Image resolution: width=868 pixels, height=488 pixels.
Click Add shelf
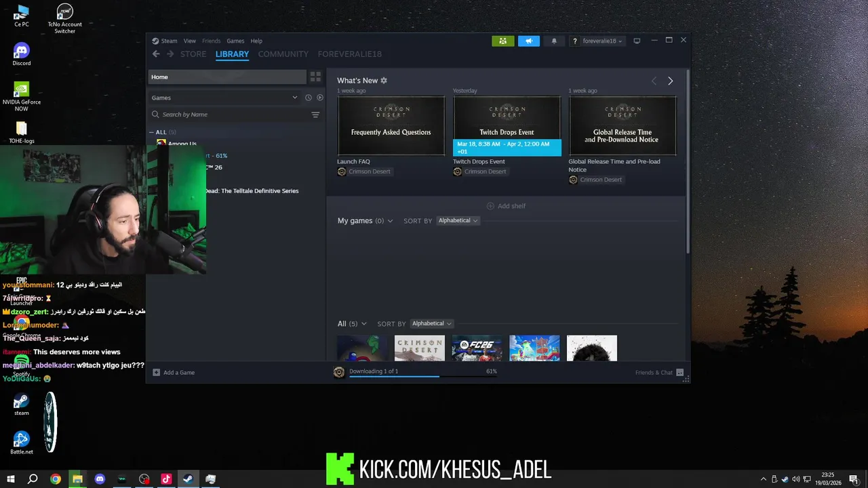tap(507, 206)
